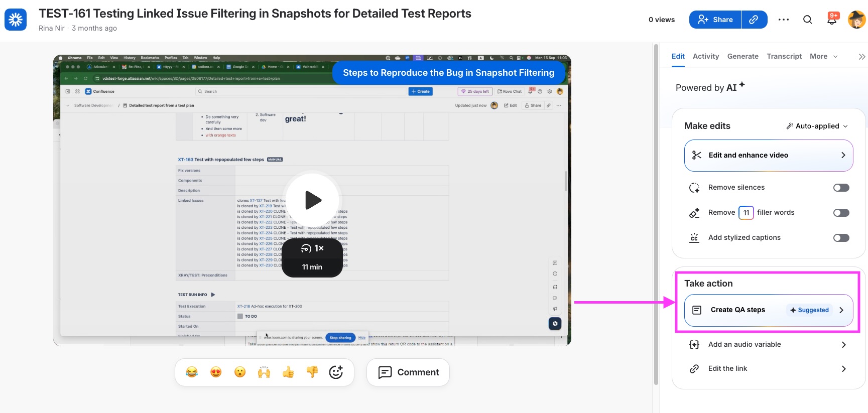
Task: Copy video link with chain icon
Action: pos(754,20)
